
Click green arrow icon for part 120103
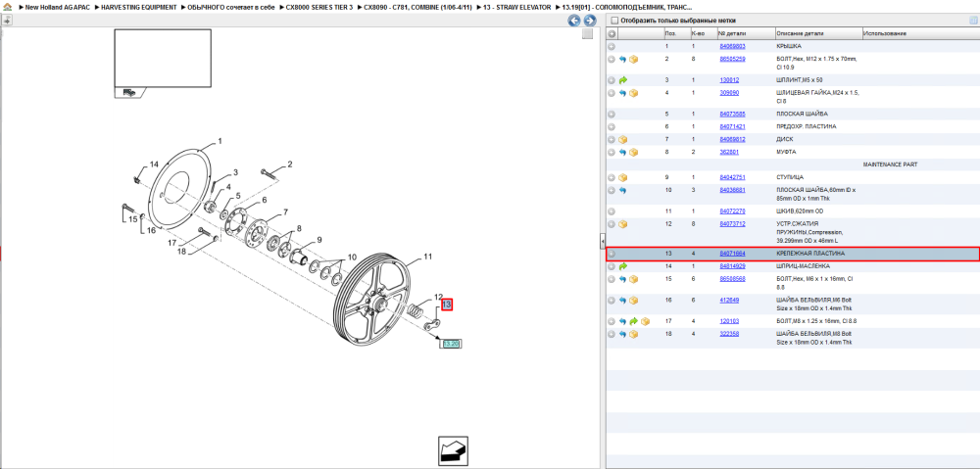(633, 321)
